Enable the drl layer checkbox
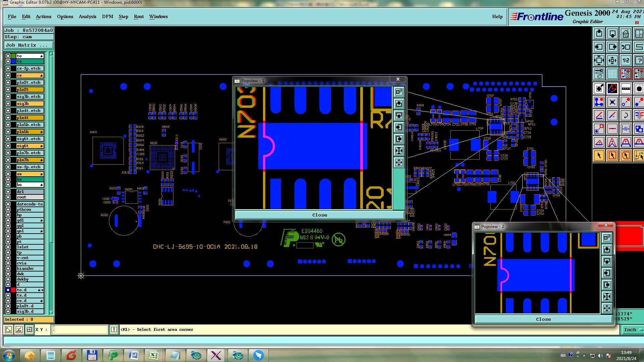 pyautogui.click(x=8, y=192)
